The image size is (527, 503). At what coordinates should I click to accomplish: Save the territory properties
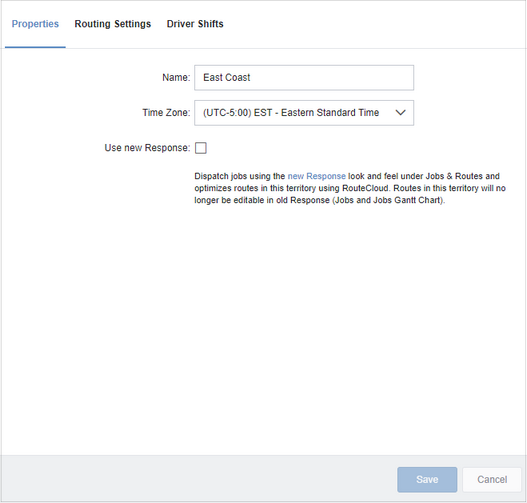(x=427, y=479)
